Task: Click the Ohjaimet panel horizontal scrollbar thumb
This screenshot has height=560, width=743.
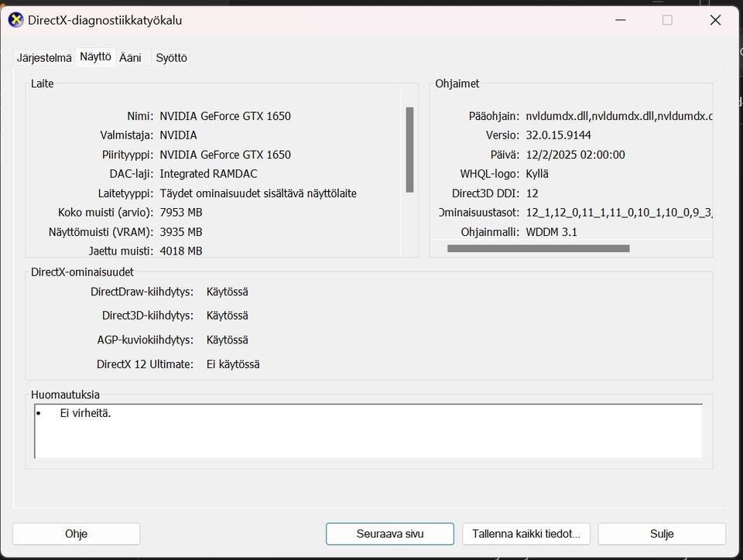Action: [x=539, y=248]
